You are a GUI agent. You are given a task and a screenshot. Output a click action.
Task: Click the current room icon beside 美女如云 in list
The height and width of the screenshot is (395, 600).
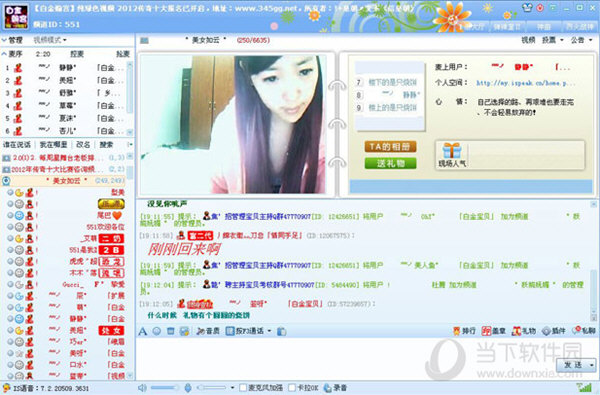tap(6, 181)
